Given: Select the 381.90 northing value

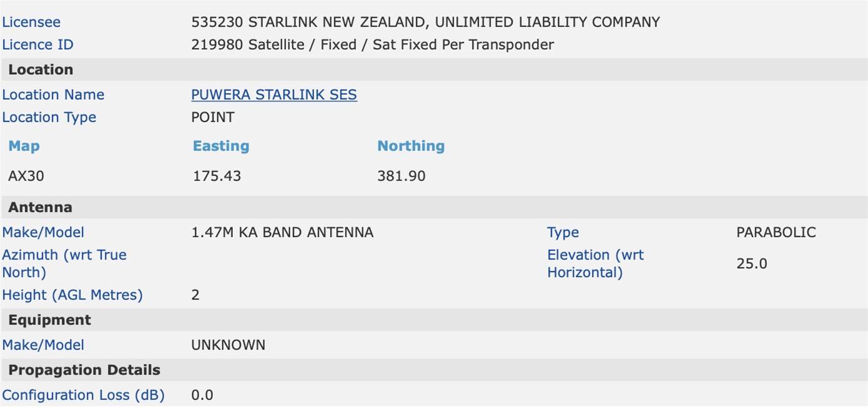Looking at the screenshot, I should pos(402,176).
